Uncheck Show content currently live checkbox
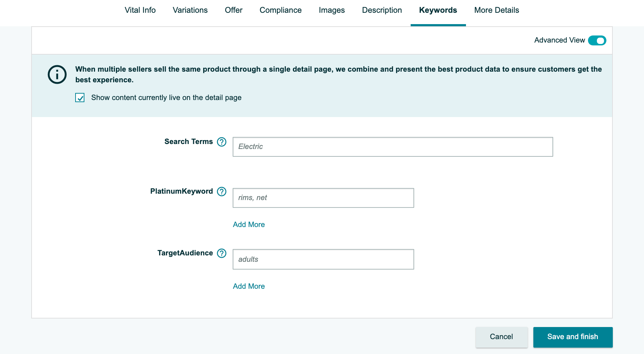 pyautogui.click(x=80, y=98)
